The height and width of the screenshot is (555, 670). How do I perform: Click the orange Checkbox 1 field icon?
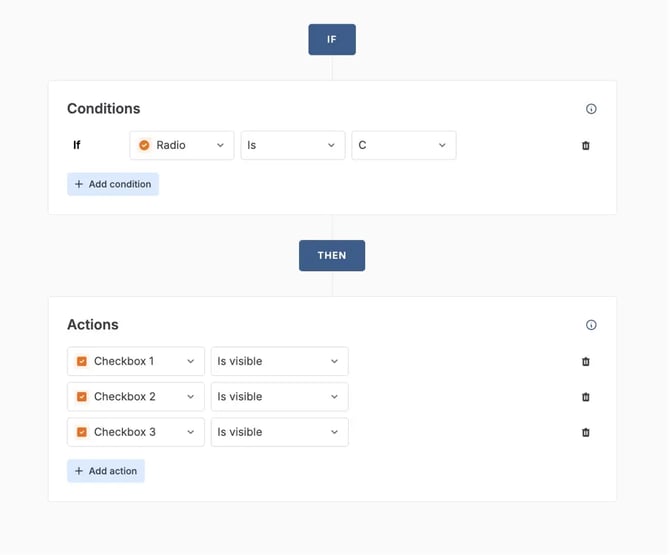tap(82, 362)
